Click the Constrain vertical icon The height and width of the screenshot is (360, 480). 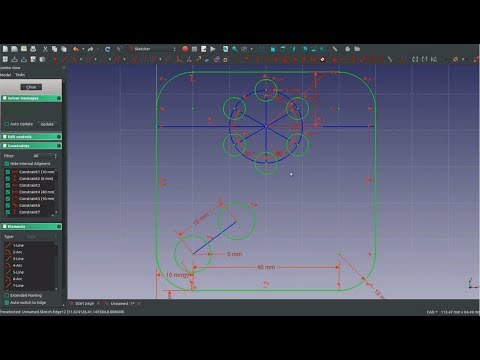click(x=257, y=59)
